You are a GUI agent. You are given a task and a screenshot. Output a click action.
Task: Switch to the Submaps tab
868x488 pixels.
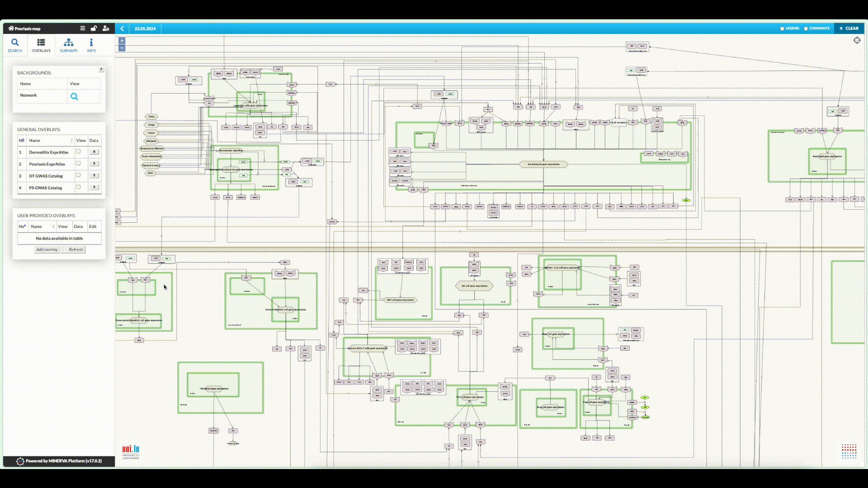pyautogui.click(x=68, y=45)
